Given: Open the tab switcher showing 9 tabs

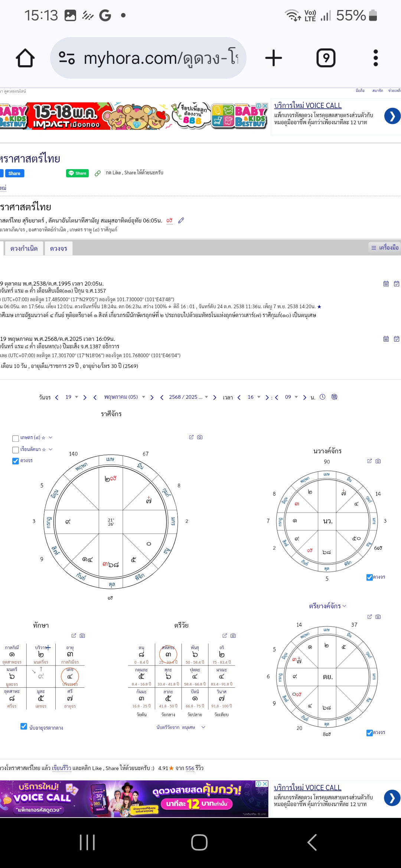Looking at the screenshot, I should (326, 58).
